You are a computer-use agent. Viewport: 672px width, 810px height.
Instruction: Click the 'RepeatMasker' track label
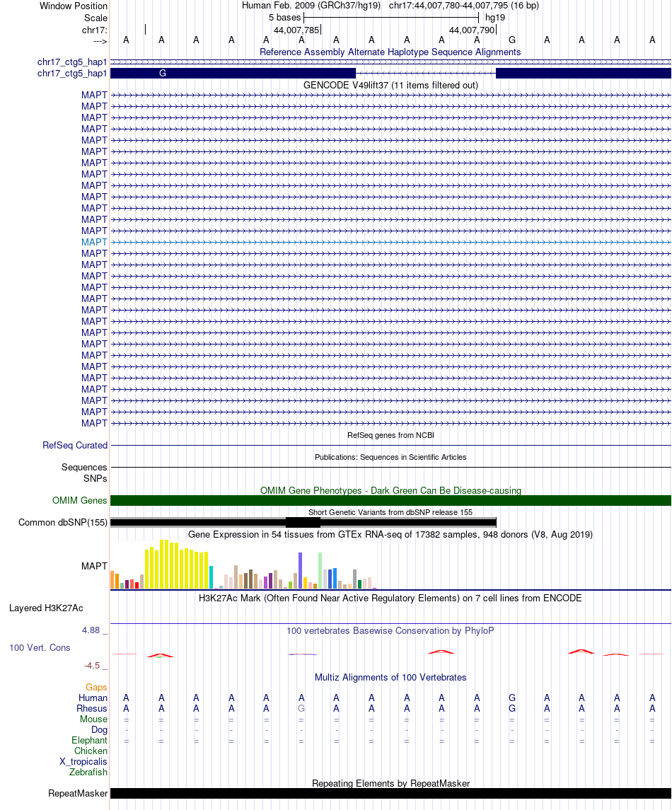pos(78,793)
